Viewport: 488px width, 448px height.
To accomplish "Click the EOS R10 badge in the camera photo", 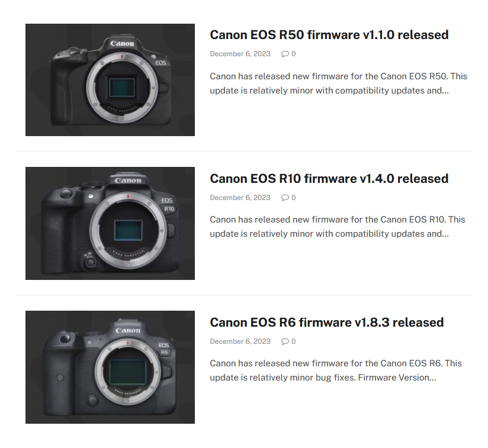I will click(x=168, y=205).
